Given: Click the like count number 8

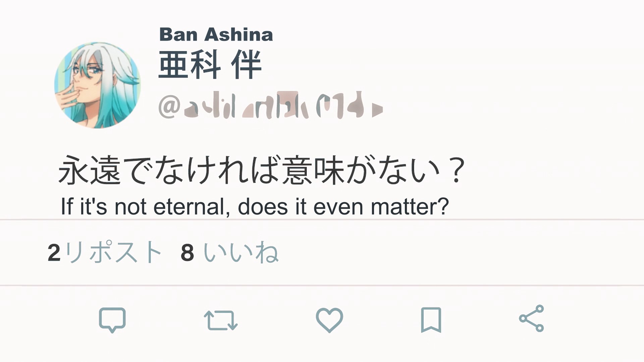Looking at the screenshot, I should coord(187,253).
